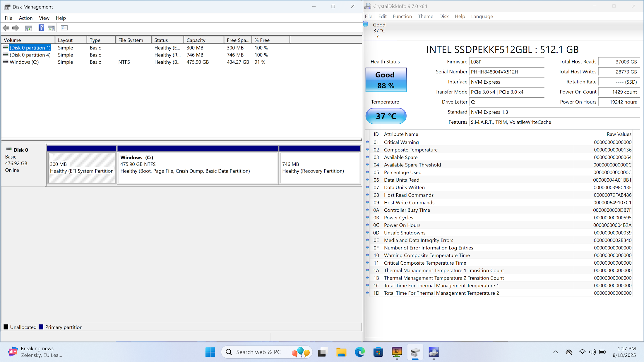Open the Windows Start menu

[x=210, y=352]
